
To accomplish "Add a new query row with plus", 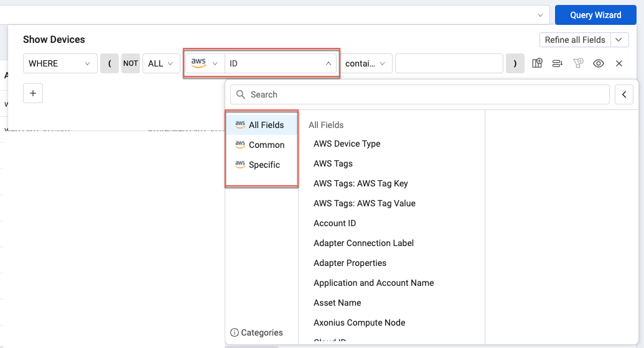I will point(33,93).
